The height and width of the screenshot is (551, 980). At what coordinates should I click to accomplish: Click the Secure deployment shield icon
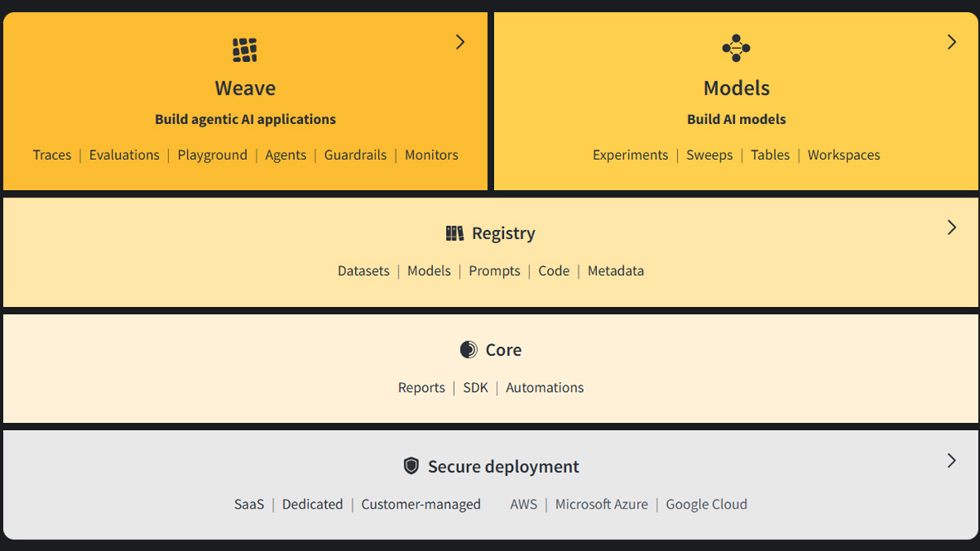(412, 466)
